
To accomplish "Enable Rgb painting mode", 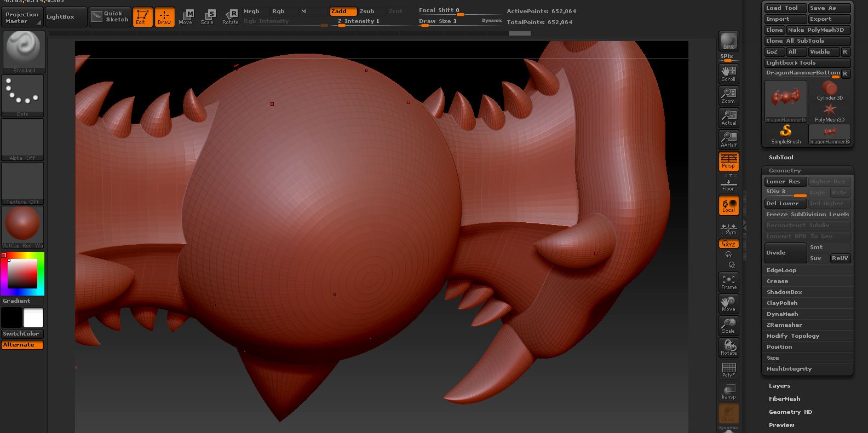I will 284,11.
